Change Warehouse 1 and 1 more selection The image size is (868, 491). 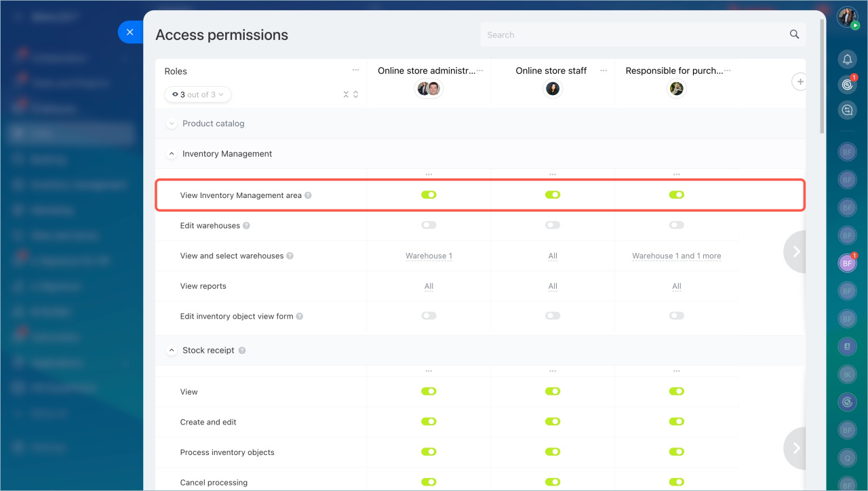[677, 256]
